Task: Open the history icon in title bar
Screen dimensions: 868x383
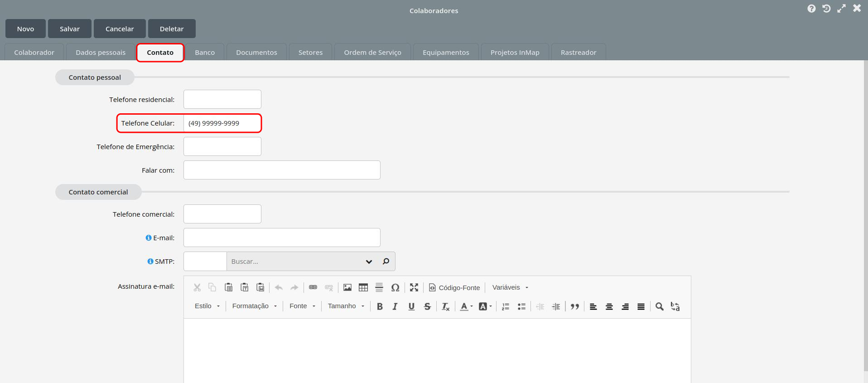Action: tap(826, 9)
